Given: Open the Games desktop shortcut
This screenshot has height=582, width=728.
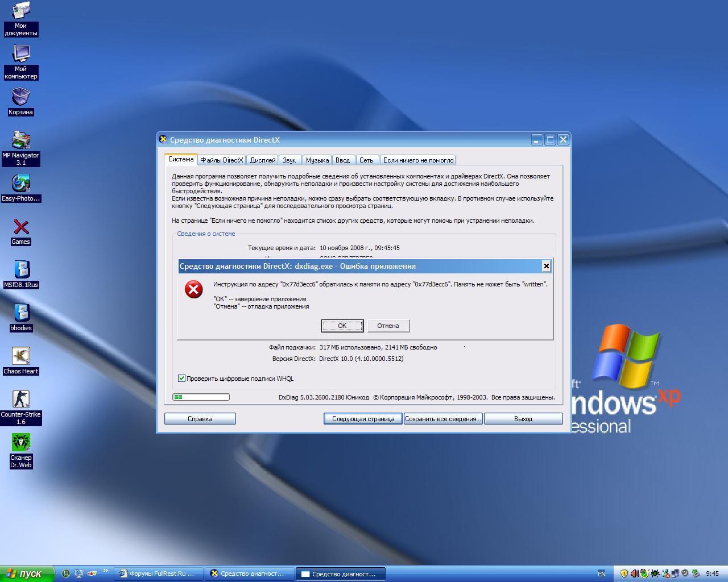Looking at the screenshot, I should pos(21,232).
